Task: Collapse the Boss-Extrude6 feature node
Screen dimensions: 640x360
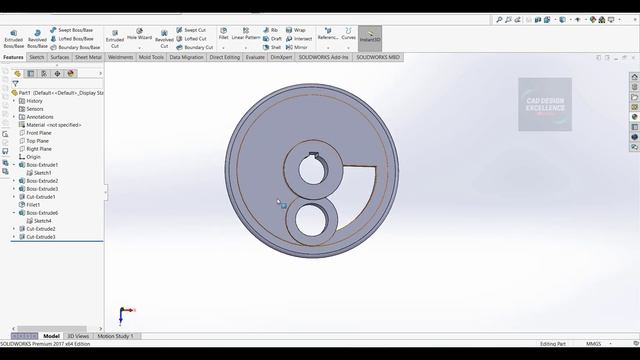Action: tap(14, 213)
